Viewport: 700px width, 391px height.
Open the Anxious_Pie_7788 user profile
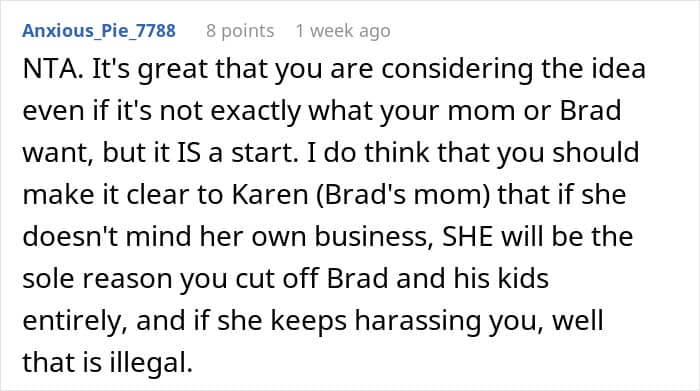99,31
